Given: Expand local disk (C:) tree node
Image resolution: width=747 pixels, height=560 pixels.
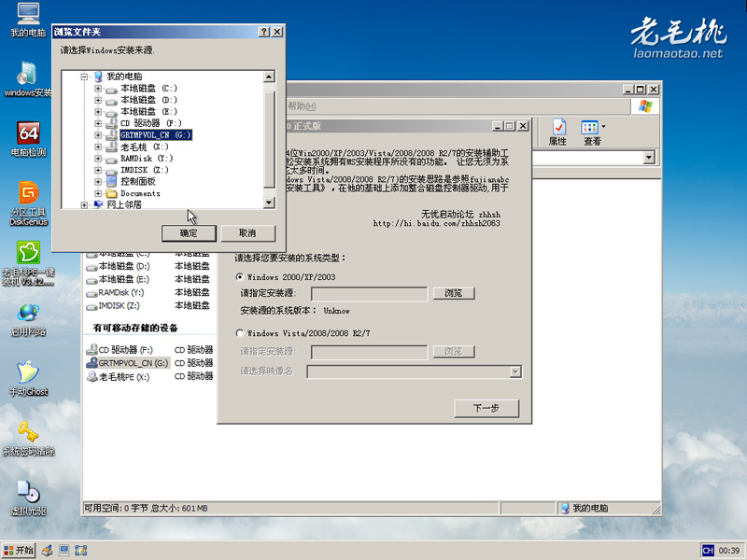Looking at the screenshot, I should [98, 89].
